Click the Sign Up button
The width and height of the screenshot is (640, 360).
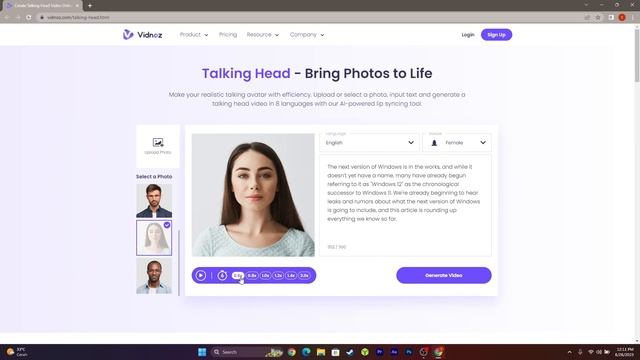click(496, 35)
